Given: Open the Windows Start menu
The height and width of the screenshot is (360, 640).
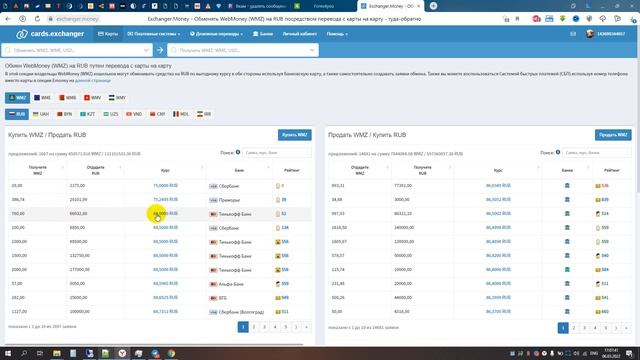Looking at the screenshot, I should [8, 353].
